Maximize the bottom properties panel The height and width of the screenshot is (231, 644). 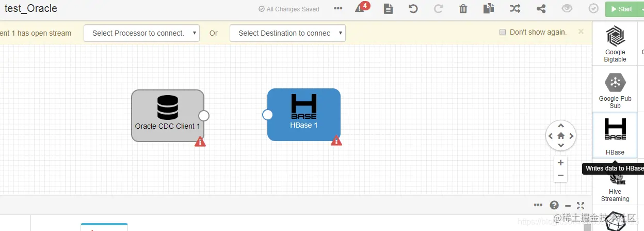pyautogui.click(x=581, y=205)
